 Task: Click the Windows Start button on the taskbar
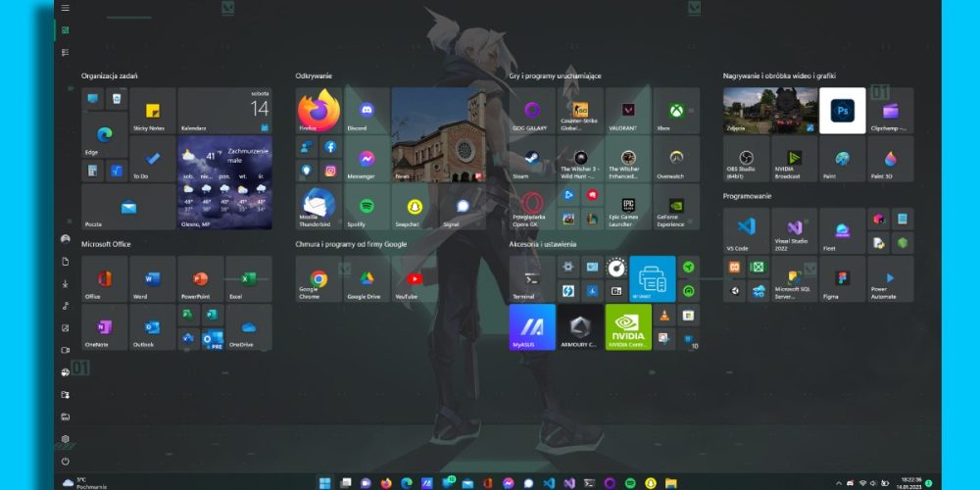pyautogui.click(x=325, y=483)
